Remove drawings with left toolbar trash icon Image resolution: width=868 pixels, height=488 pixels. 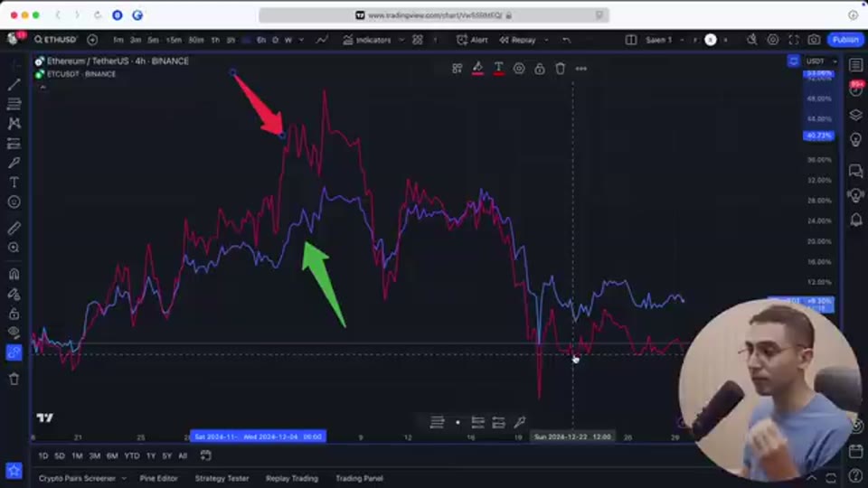(x=14, y=379)
